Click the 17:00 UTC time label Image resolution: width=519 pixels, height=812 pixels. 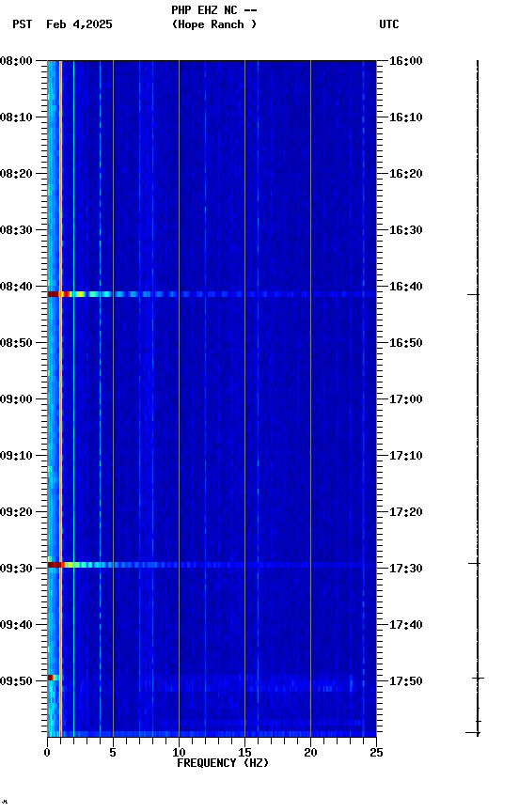[x=406, y=399]
